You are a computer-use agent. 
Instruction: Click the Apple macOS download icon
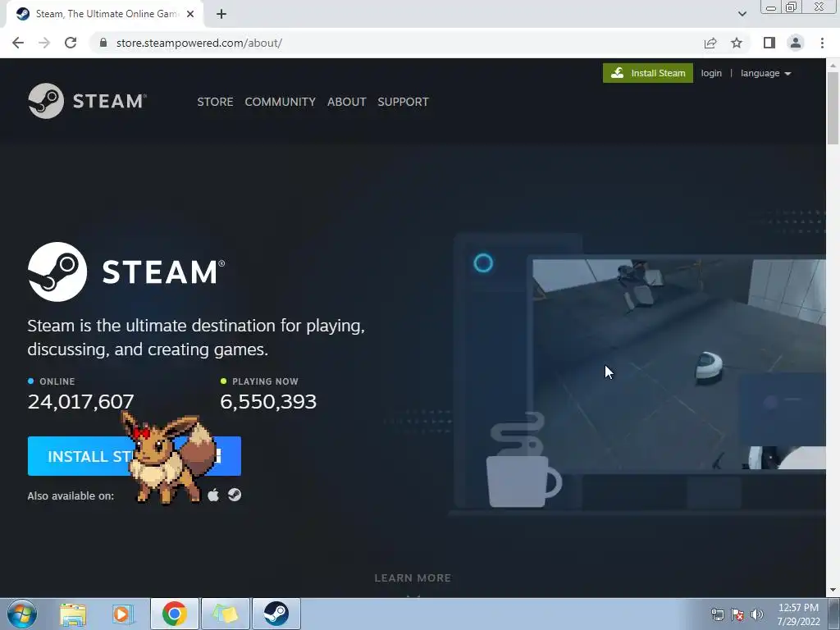[x=213, y=495]
